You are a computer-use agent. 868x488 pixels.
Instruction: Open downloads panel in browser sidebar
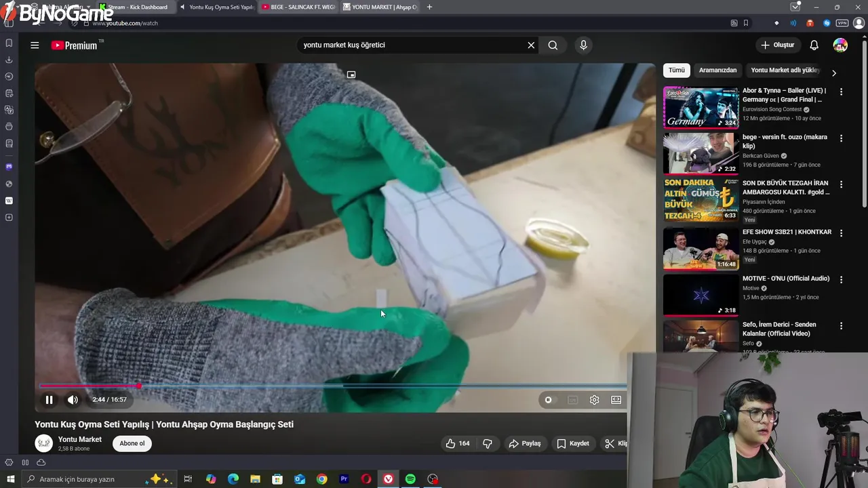(9, 60)
